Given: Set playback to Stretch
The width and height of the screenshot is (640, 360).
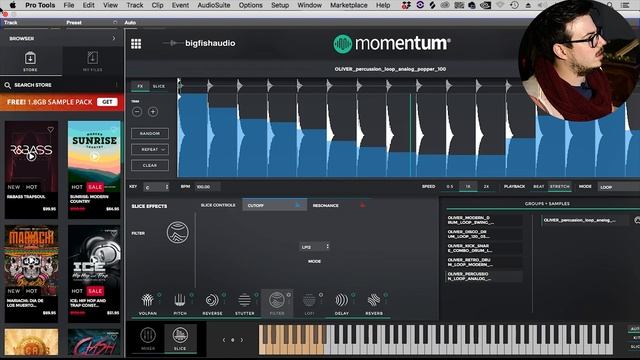Looking at the screenshot, I should click(x=559, y=187).
